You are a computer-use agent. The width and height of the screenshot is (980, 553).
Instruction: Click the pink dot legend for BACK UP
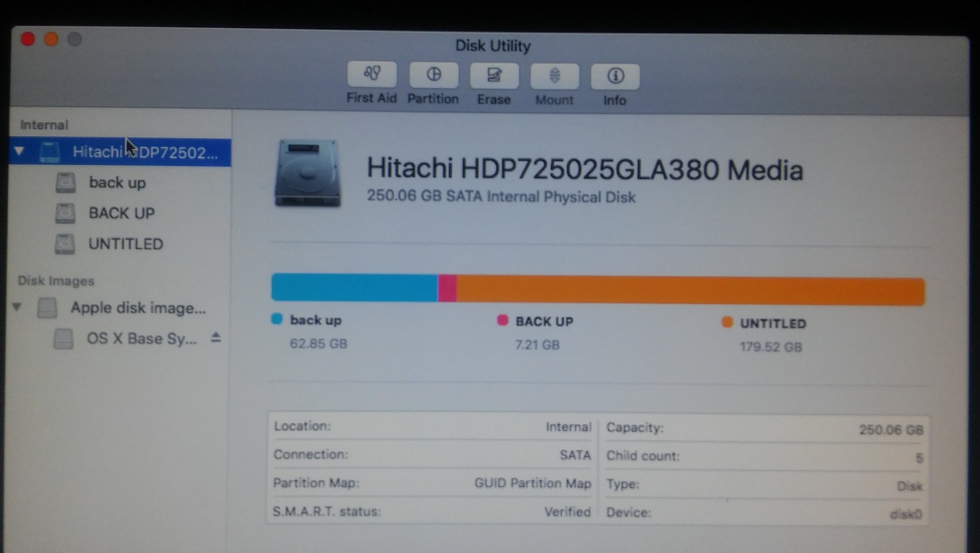coord(503,321)
